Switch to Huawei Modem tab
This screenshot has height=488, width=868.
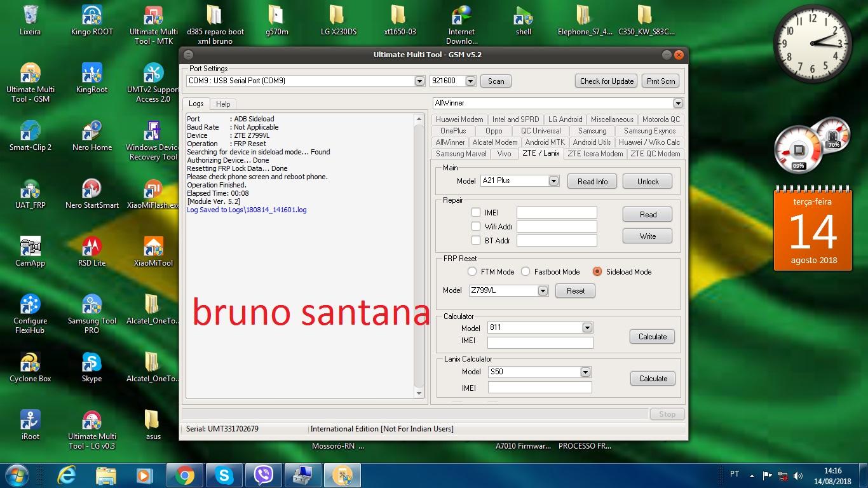(x=459, y=119)
